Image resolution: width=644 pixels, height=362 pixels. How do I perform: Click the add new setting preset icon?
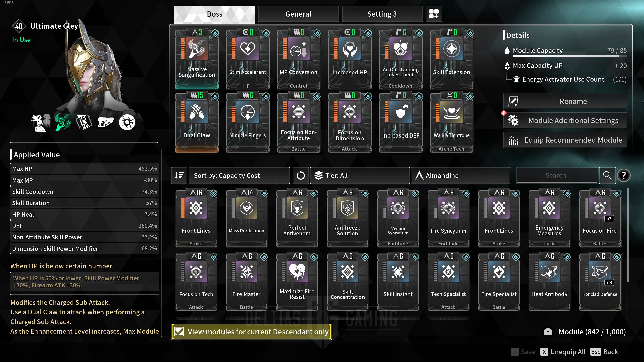(434, 14)
